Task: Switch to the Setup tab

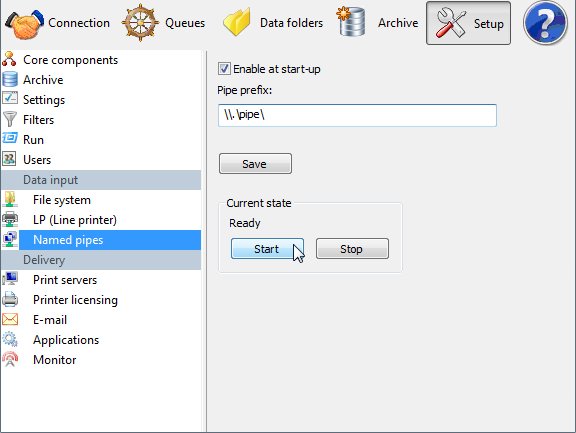Action: coord(468,23)
